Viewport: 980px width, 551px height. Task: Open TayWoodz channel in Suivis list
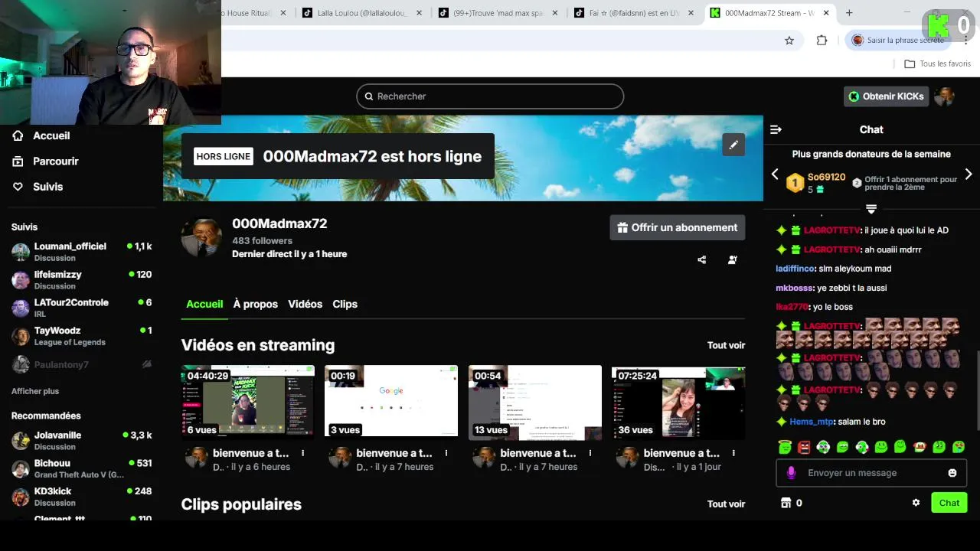coord(81,337)
